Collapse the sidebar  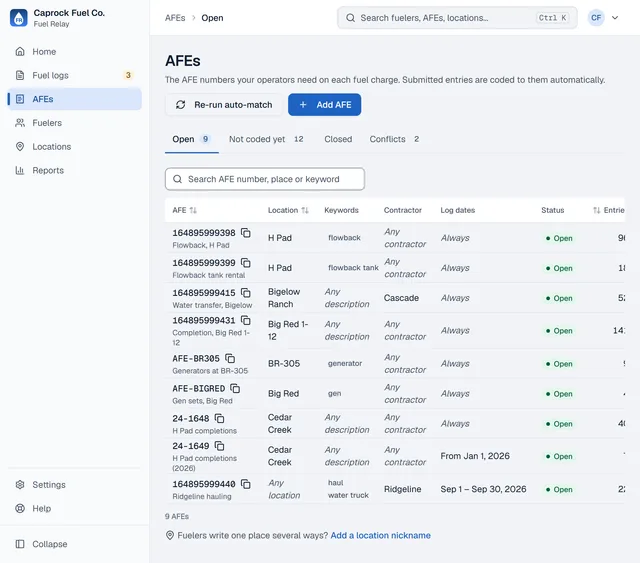pos(74,544)
